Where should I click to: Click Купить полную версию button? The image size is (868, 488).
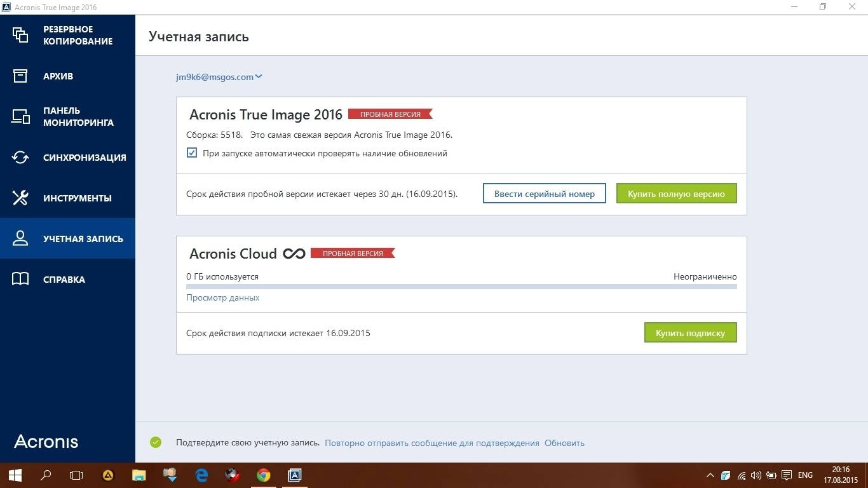pos(676,194)
